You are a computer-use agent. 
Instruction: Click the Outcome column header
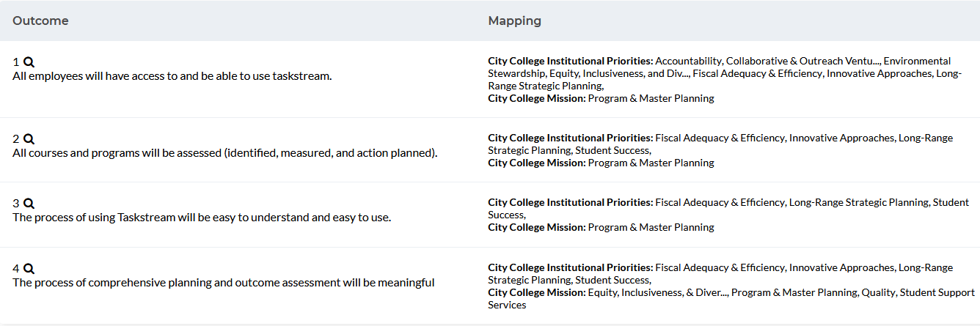click(40, 21)
